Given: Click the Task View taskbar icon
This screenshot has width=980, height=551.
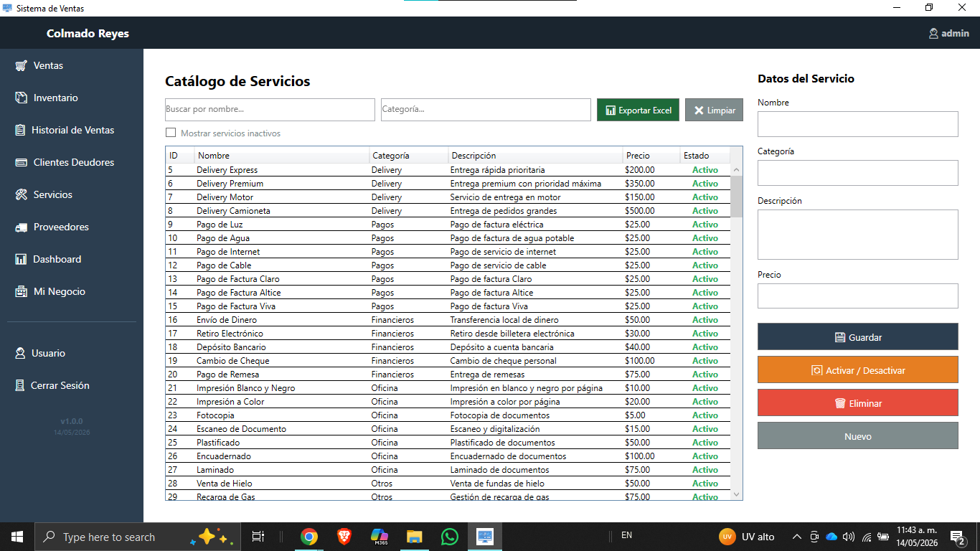Looking at the screenshot, I should [x=258, y=537].
